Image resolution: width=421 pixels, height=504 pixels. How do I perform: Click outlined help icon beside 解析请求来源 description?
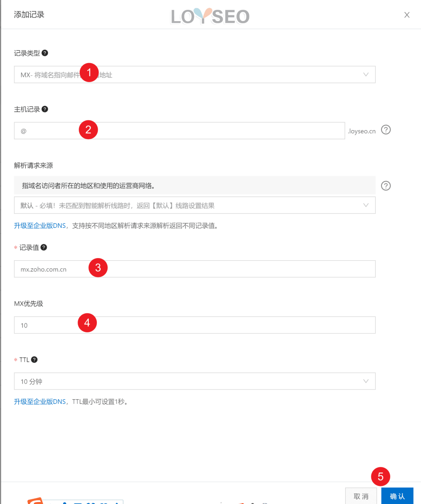pyautogui.click(x=386, y=186)
